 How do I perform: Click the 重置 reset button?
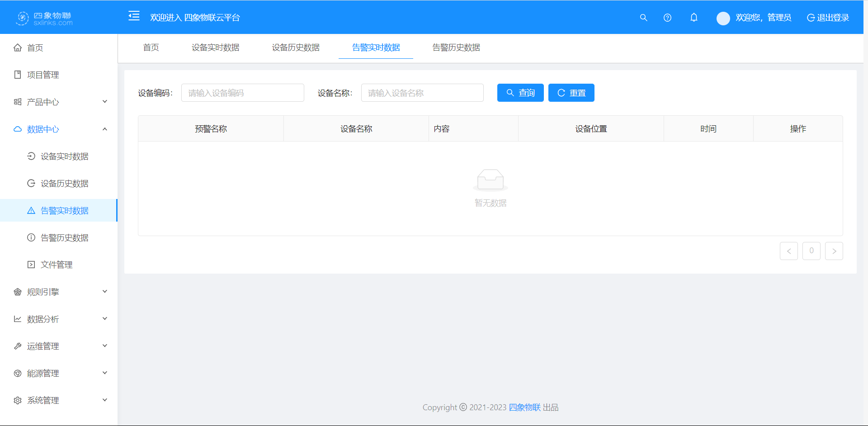point(571,93)
